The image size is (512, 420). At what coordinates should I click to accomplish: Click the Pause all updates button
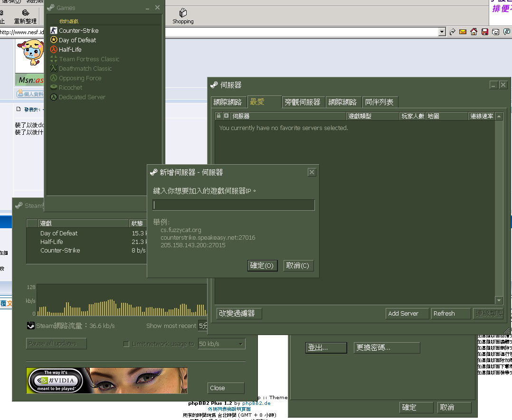coord(56,343)
